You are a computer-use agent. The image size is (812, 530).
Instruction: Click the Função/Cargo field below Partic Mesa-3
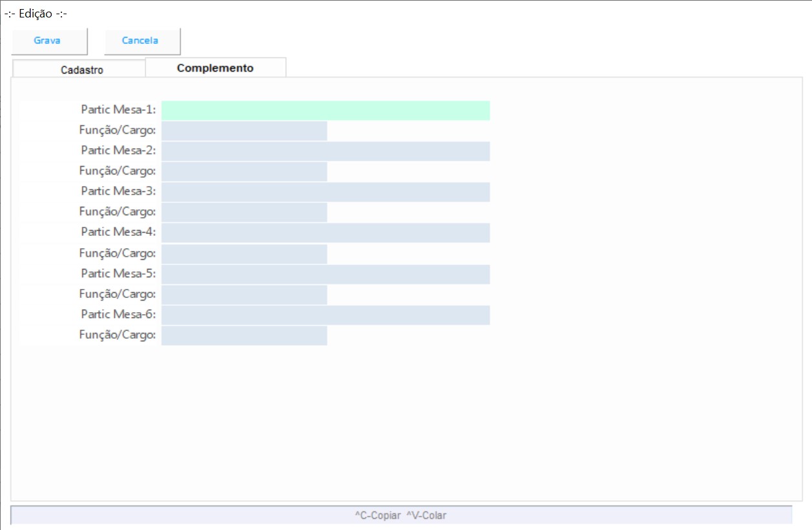tap(244, 213)
